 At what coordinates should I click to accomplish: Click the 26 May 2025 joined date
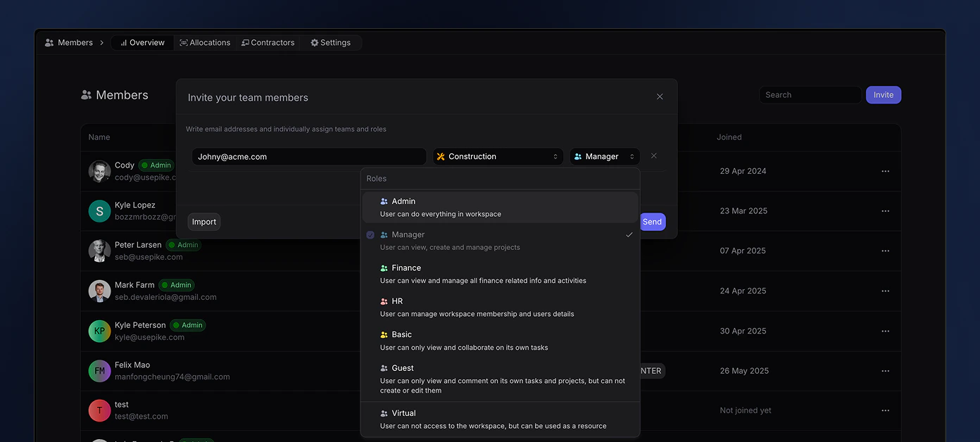coord(744,371)
